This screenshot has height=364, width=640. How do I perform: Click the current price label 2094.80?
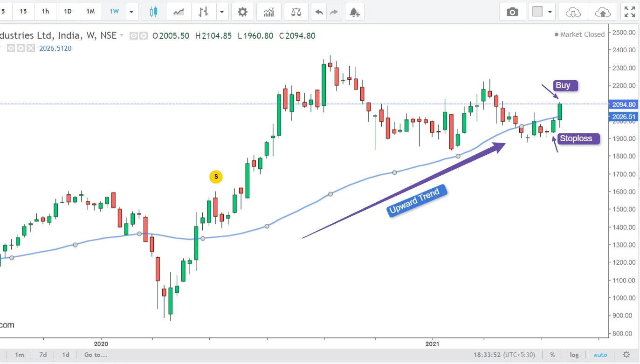(624, 104)
